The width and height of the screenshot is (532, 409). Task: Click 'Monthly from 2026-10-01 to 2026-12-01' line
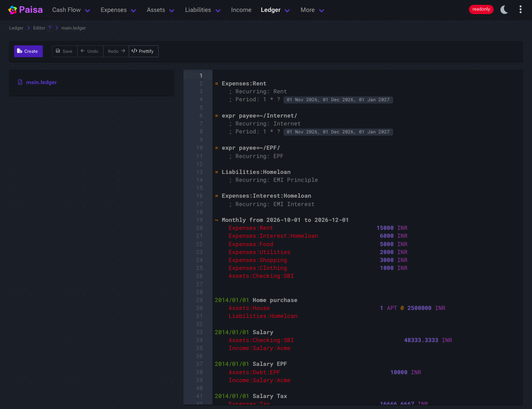pos(282,220)
